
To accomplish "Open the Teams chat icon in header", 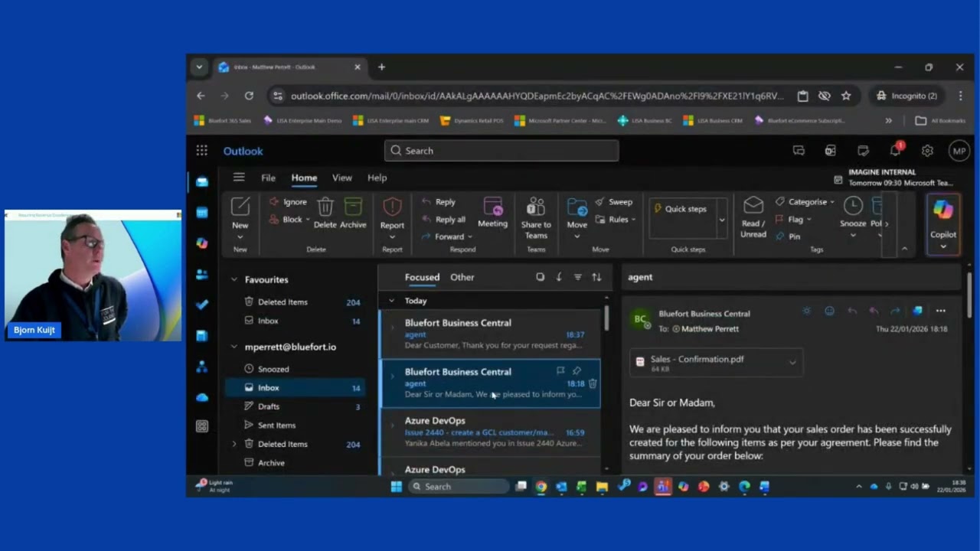I will tap(799, 151).
